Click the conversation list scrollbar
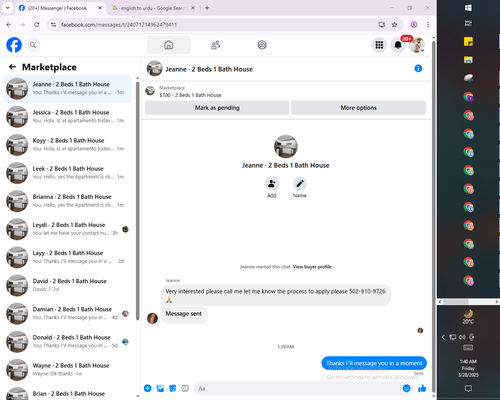 (137, 200)
